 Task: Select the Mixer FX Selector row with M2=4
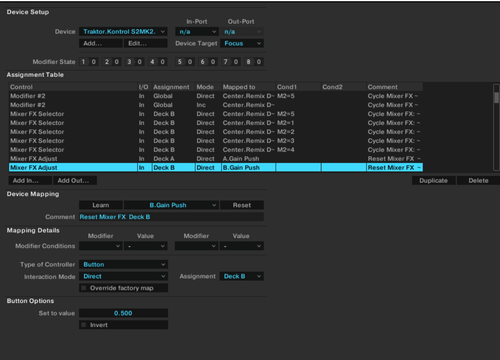(x=216, y=150)
